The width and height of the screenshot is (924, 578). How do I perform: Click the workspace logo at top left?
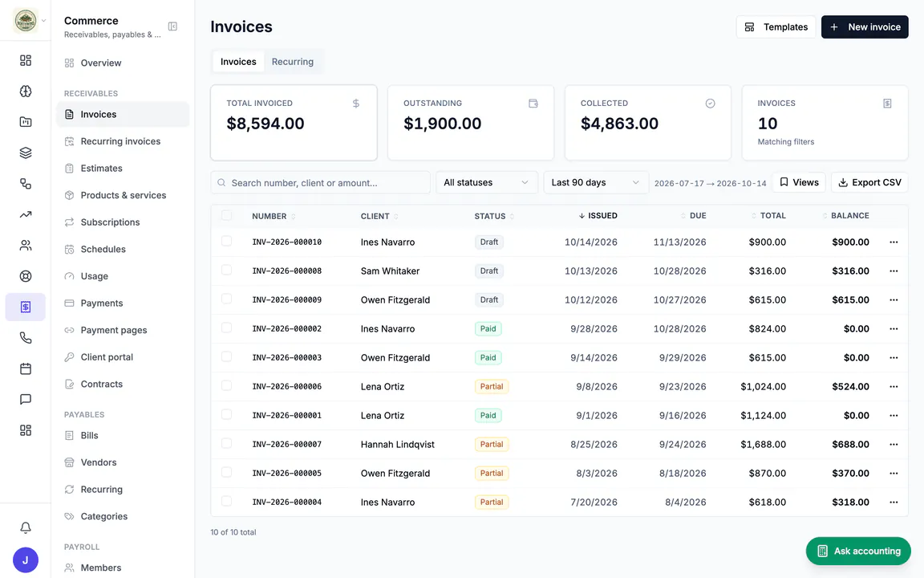point(26,21)
